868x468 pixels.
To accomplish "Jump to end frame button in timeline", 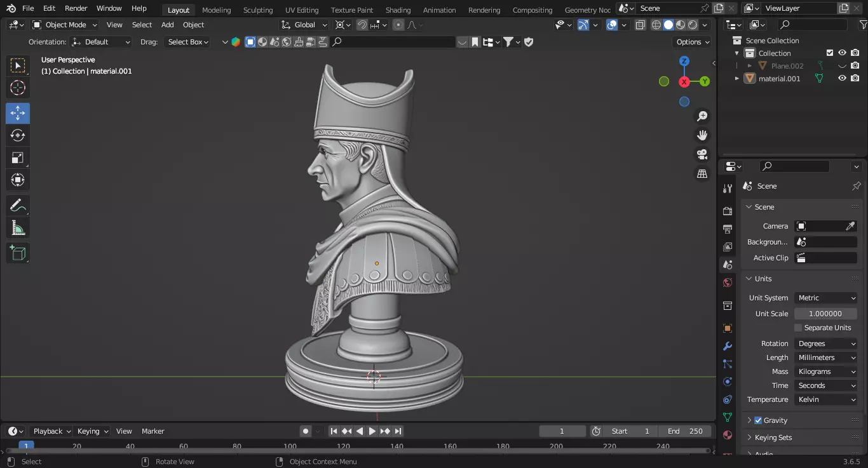I will [398, 431].
